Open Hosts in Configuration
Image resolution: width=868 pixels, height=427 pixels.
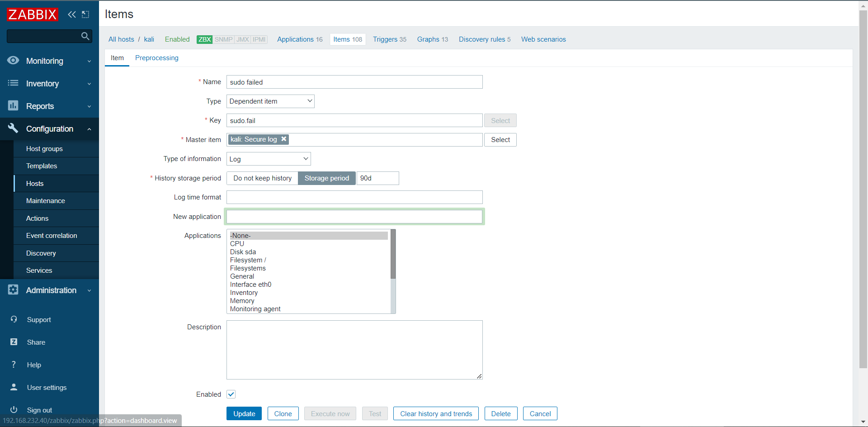[56, 184]
